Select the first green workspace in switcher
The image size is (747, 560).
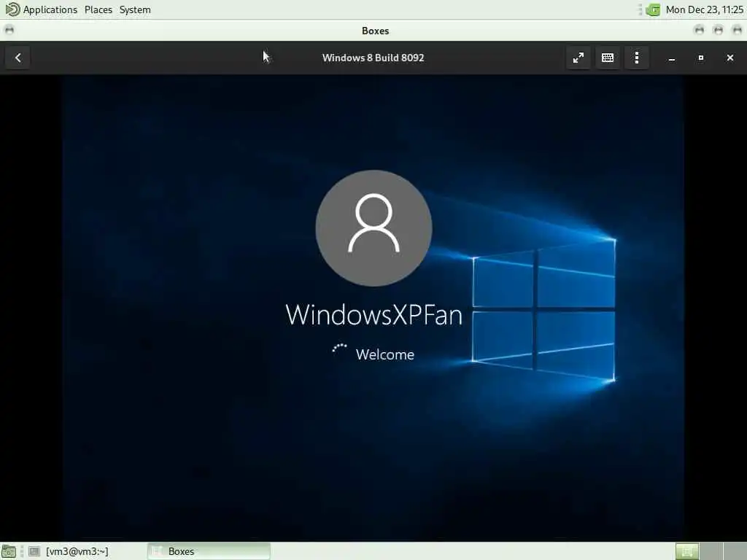coord(687,551)
